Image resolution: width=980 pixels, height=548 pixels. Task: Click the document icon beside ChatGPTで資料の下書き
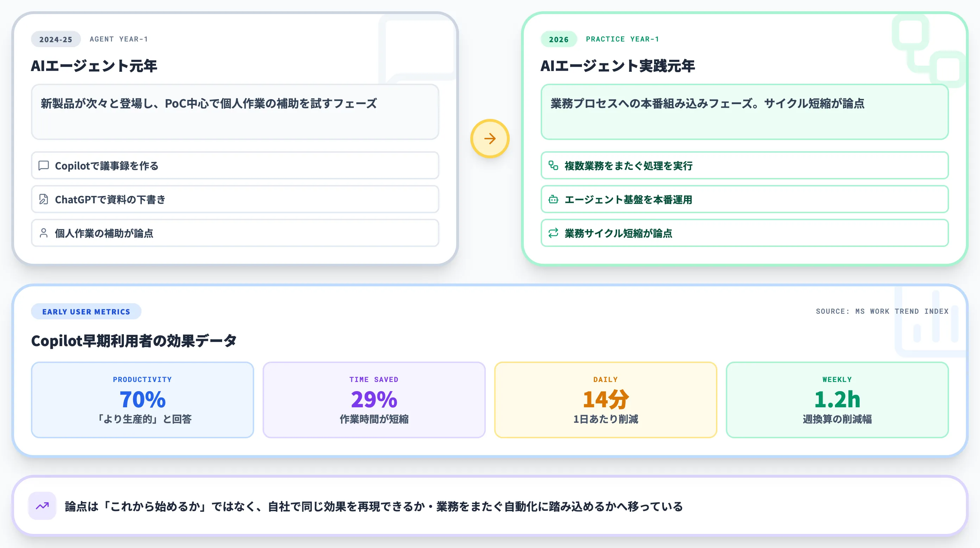(44, 199)
